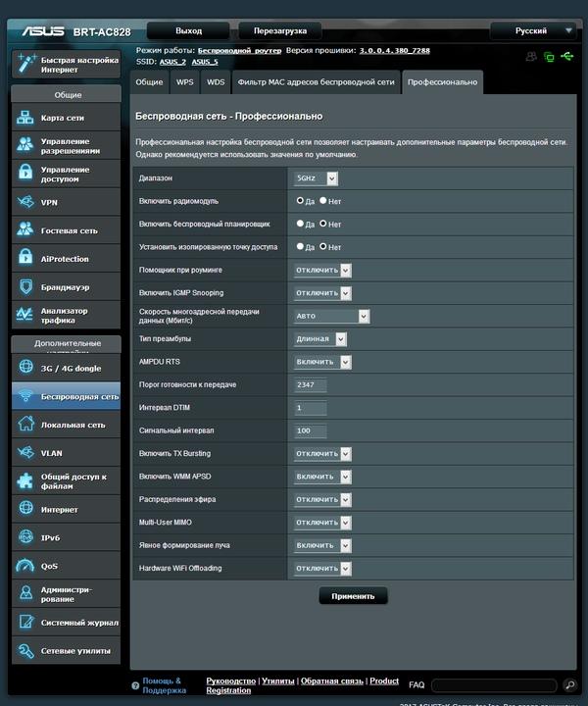Open the AMPDU RTS dropdown
The width and height of the screenshot is (588, 706).
tap(322, 362)
